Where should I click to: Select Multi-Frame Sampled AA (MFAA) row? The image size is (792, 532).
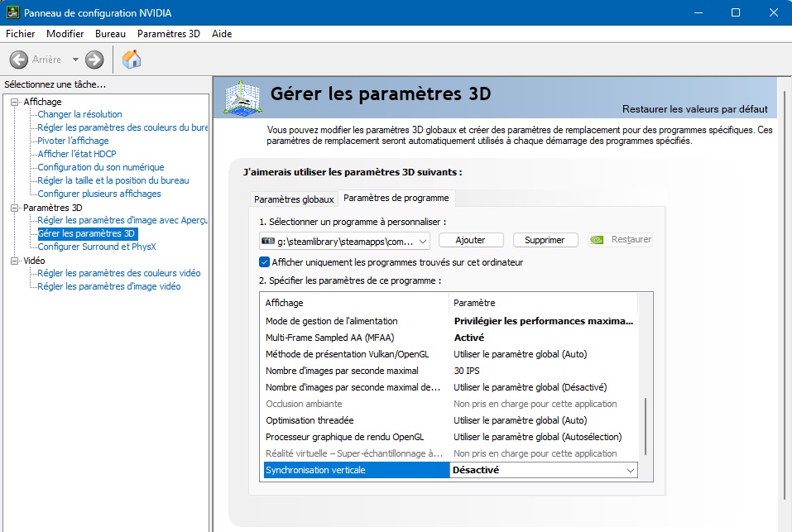[450, 338]
